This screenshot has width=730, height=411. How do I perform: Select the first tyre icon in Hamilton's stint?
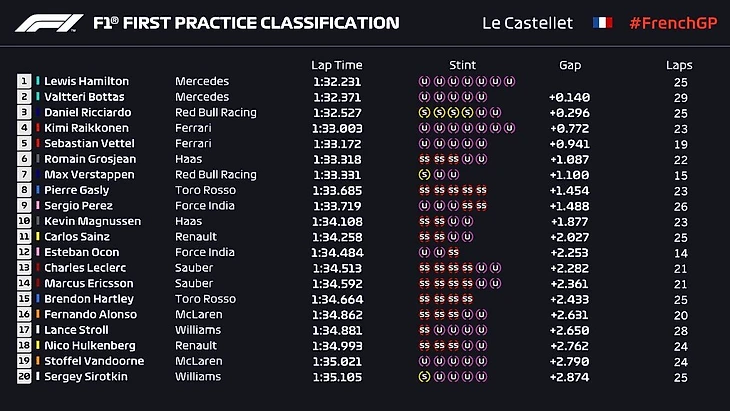pyautogui.click(x=424, y=81)
